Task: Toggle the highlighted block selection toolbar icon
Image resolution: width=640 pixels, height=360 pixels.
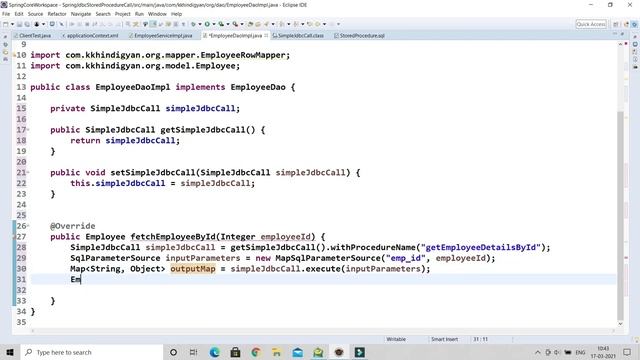Action: point(154,24)
